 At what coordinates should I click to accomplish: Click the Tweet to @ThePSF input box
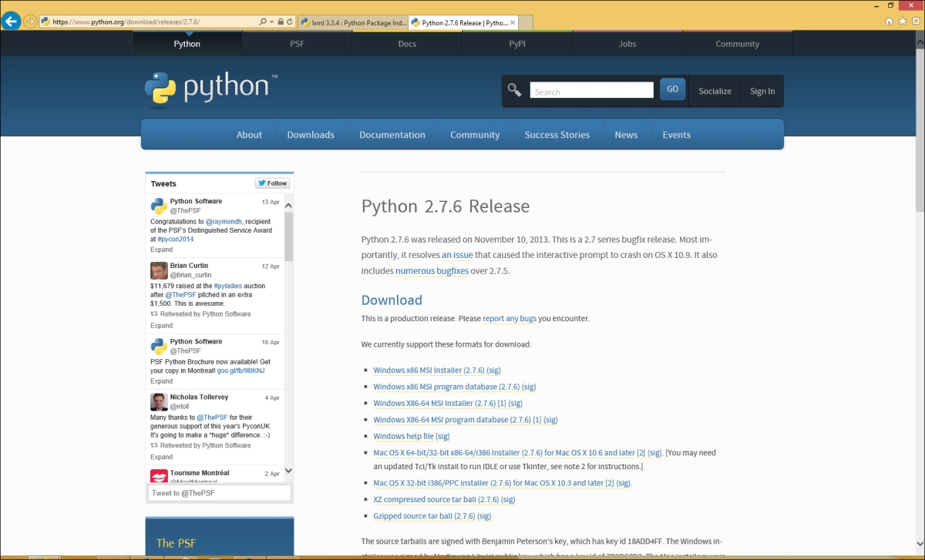point(220,493)
